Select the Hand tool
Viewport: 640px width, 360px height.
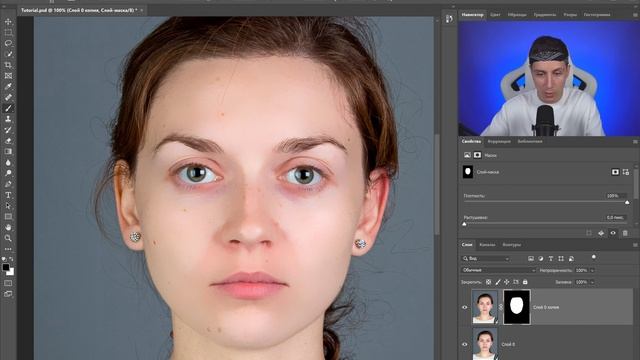pos(8,227)
